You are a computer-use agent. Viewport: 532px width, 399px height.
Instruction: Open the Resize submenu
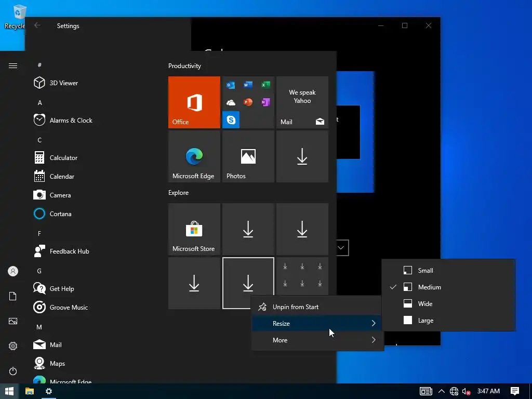coord(317,323)
